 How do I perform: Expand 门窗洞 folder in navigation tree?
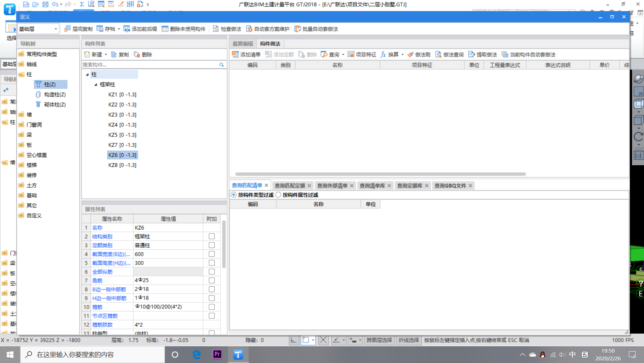[21, 125]
